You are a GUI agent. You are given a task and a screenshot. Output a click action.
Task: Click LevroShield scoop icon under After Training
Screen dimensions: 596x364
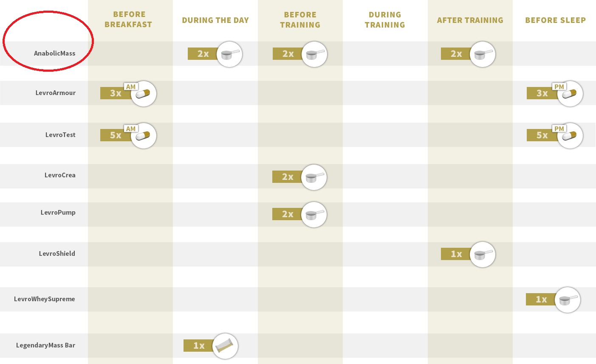(483, 255)
